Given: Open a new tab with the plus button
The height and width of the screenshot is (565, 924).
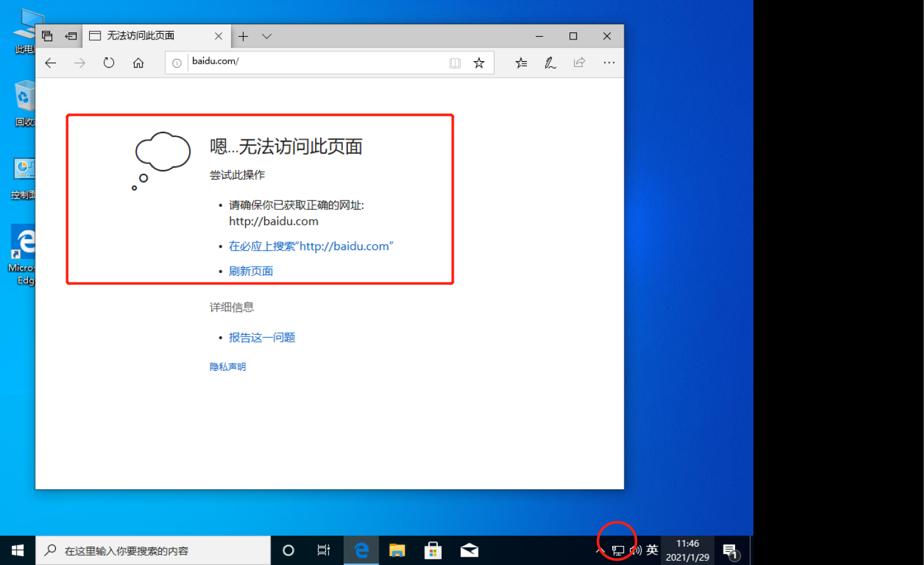Looking at the screenshot, I should (243, 36).
